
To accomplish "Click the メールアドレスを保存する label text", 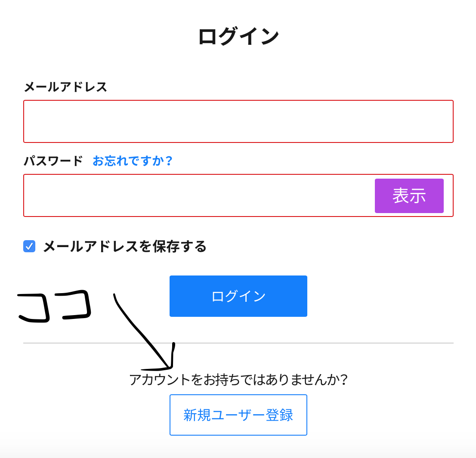I will click(125, 247).
